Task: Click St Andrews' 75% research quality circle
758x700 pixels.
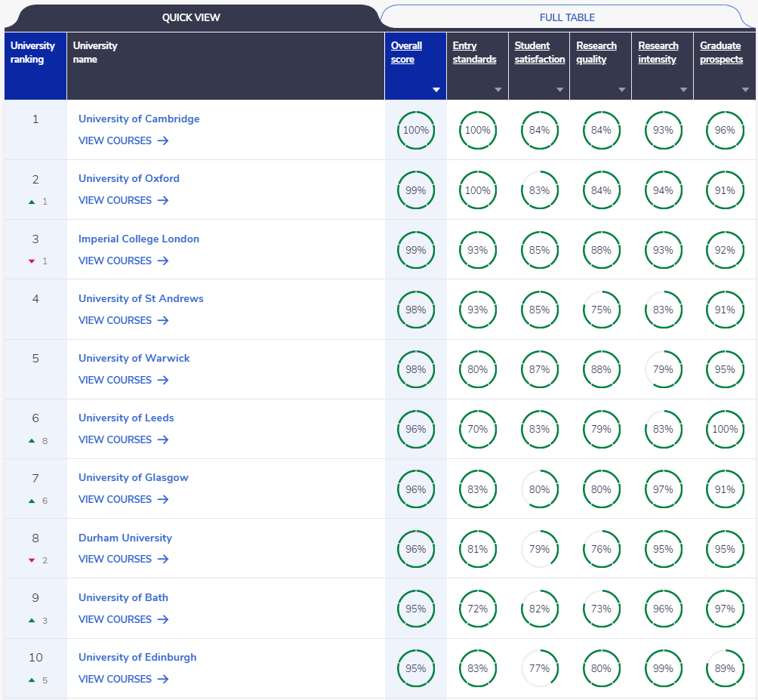Action: tap(601, 310)
